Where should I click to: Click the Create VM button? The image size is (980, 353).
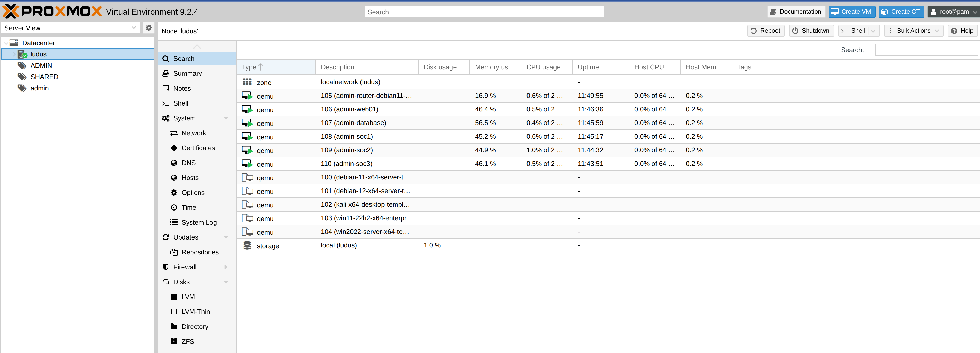(852, 12)
